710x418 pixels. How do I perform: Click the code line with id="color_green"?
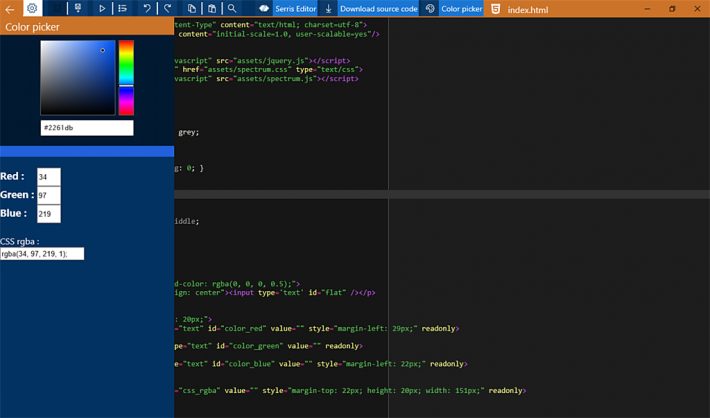click(269, 346)
